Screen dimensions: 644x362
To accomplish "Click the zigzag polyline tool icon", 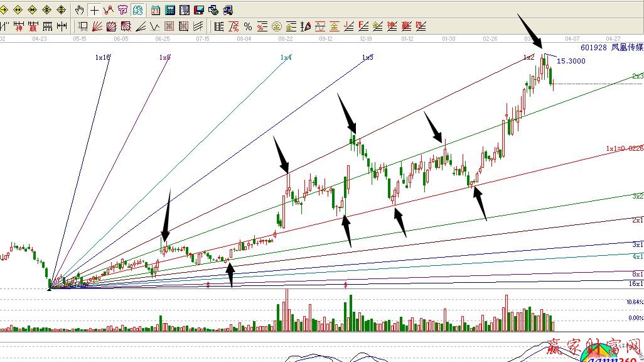I will tap(108, 10).
